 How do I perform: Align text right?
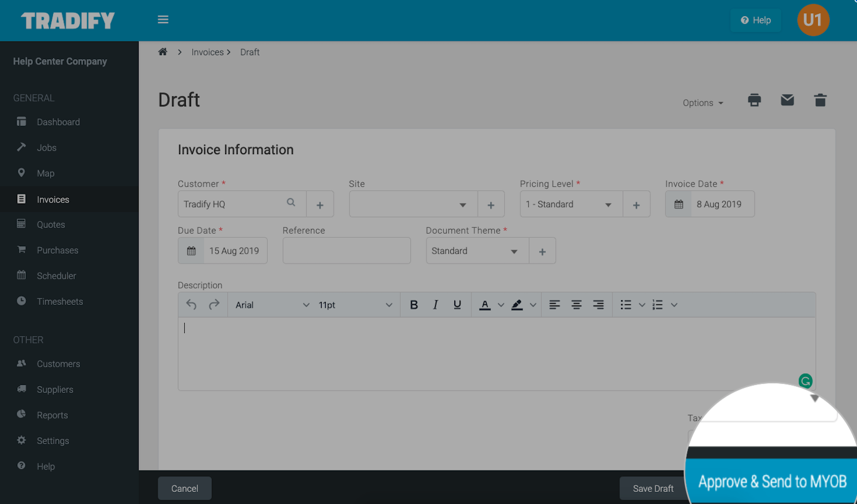599,305
